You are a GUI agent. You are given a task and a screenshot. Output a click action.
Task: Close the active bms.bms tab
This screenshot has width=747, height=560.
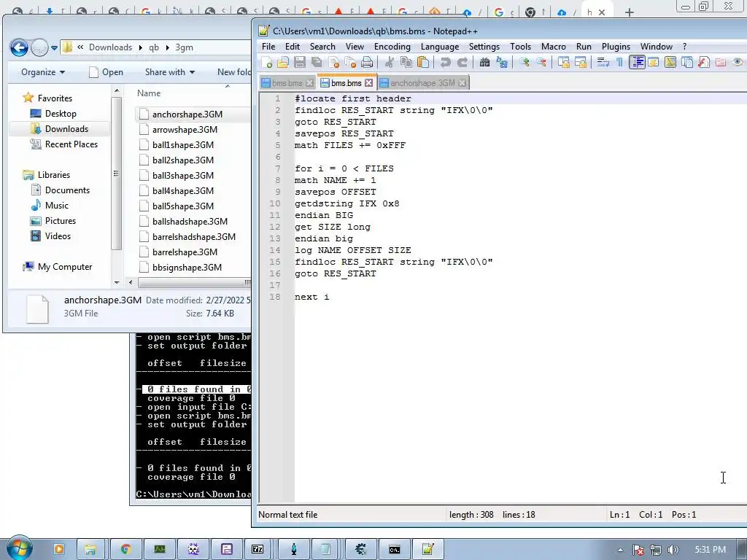pyautogui.click(x=368, y=83)
